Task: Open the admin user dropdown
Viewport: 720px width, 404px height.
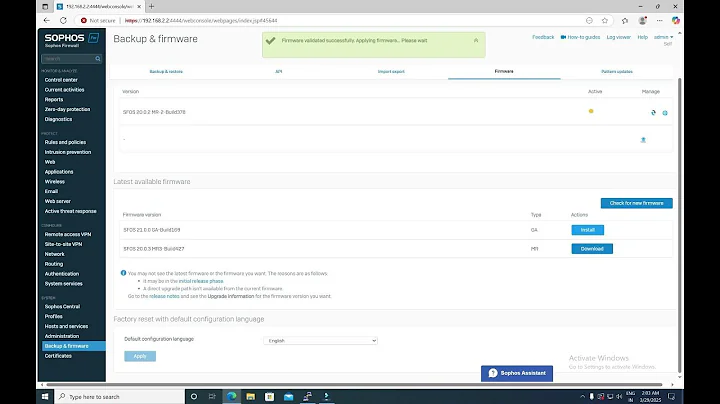Action: coord(663,37)
